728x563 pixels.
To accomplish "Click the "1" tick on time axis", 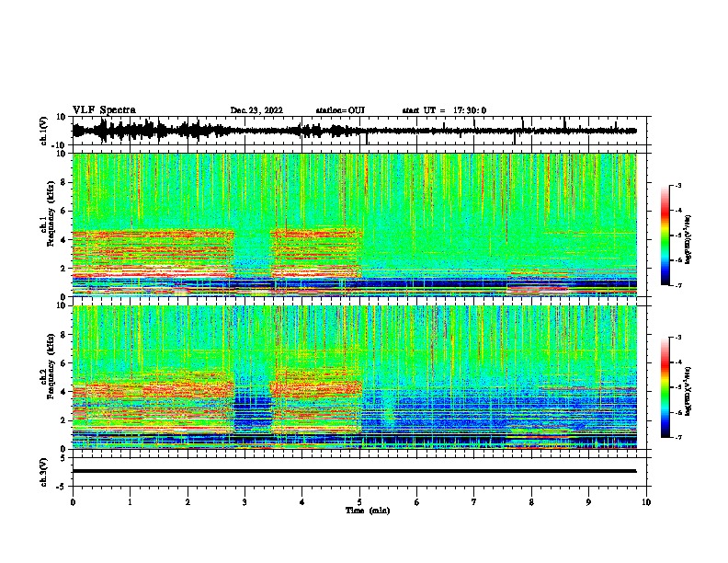I will [130, 502].
